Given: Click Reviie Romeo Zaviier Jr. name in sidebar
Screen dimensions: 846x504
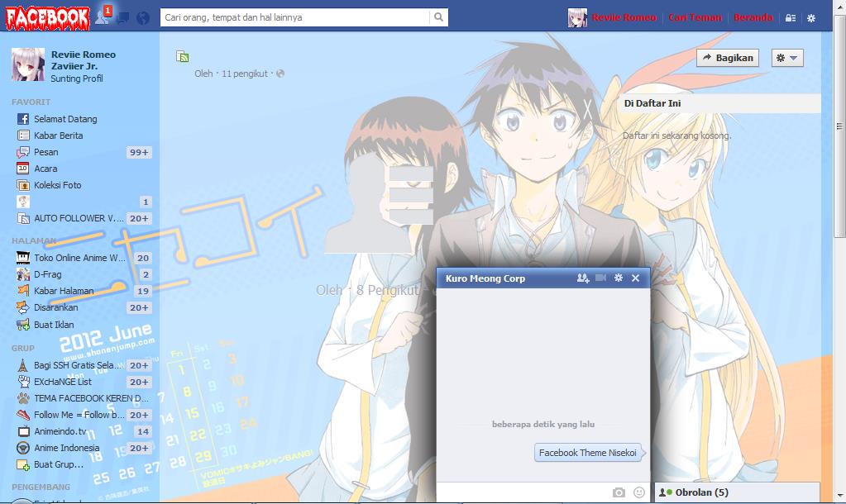Looking at the screenshot, I should [x=83, y=59].
